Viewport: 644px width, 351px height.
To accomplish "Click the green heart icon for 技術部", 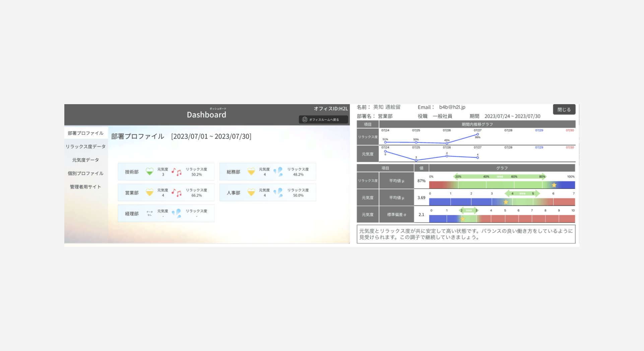I will (x=149, y=172).
